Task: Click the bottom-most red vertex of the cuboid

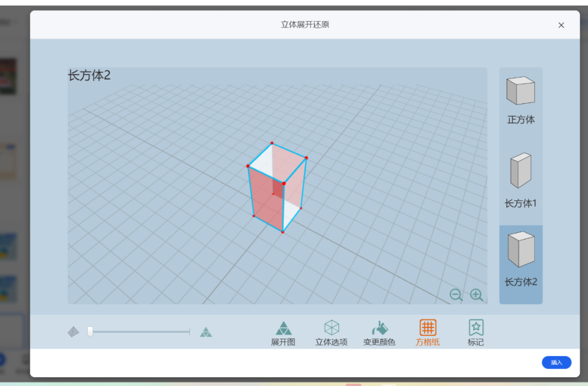Action: tap(283, 232)
